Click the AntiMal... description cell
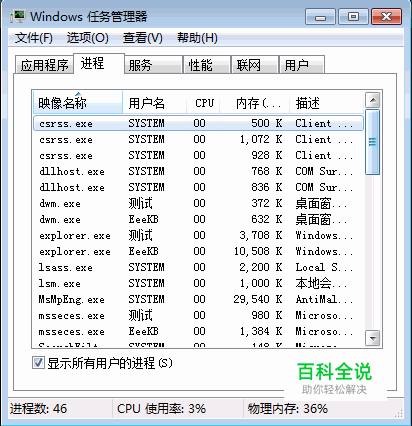Image resolution: width=412 pixels, height=426 pixels. 324,299
